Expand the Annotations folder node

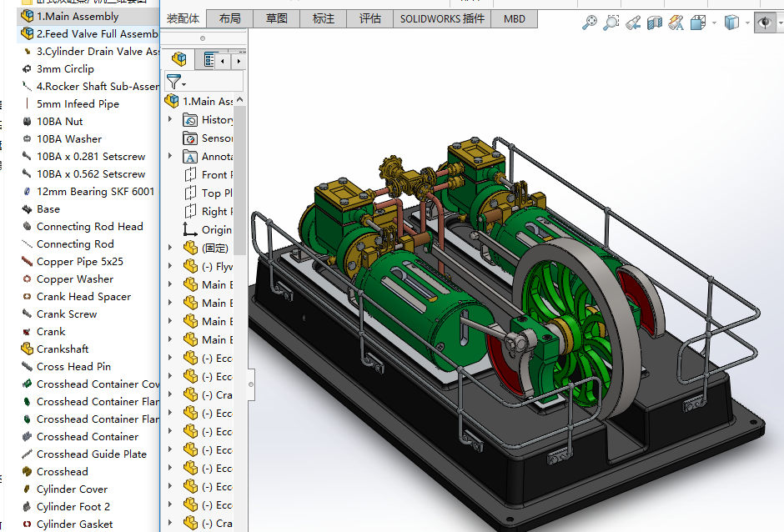(x=170, y=157)
